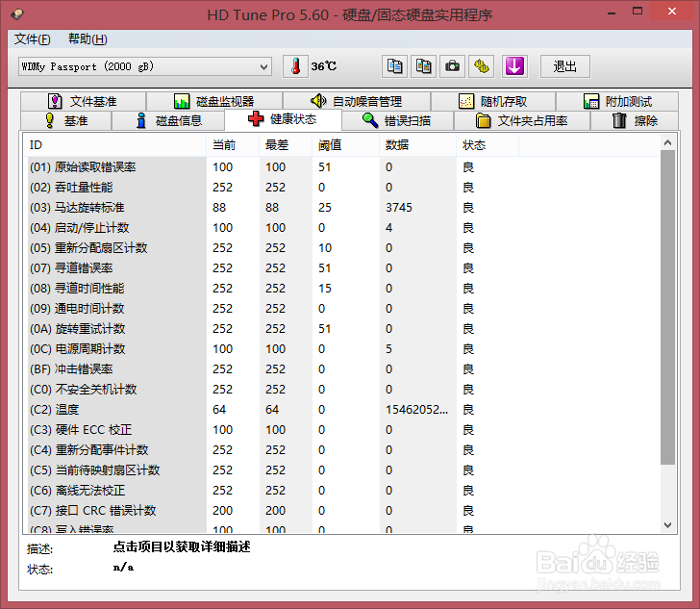Click the copy info to clipboard icon
Screen dimensions: 700x609
(394, 66)
